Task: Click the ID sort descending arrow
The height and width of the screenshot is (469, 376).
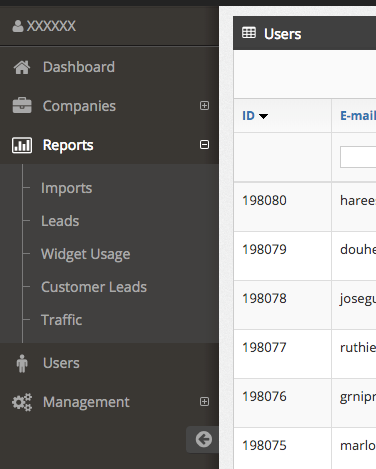Action: click(x=264, y=116)
